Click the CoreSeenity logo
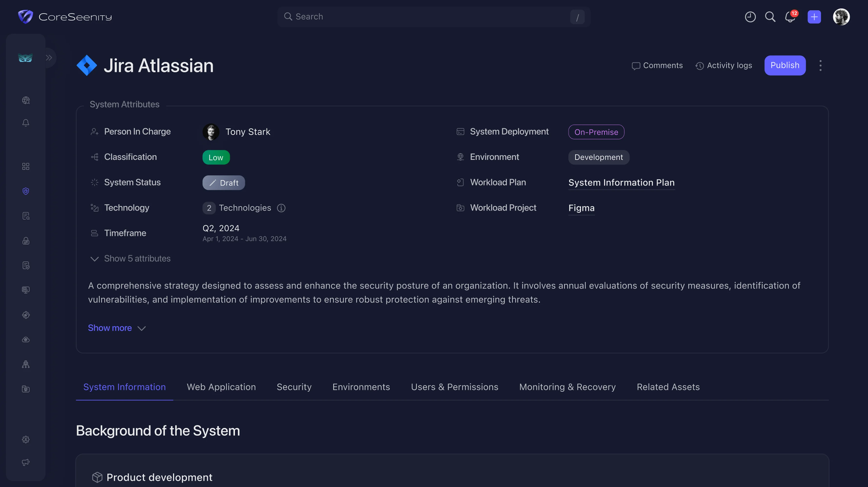 click(65, 17)
